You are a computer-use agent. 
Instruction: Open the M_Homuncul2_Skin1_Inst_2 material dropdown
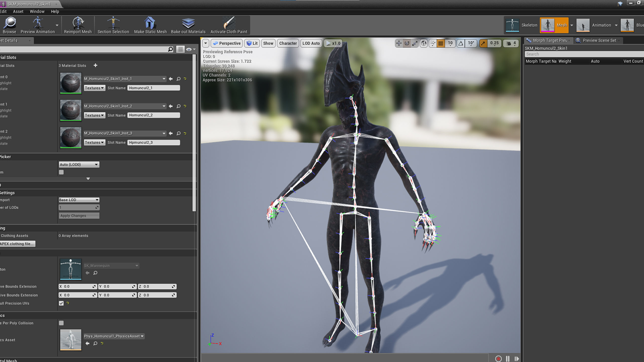point(125,106)
